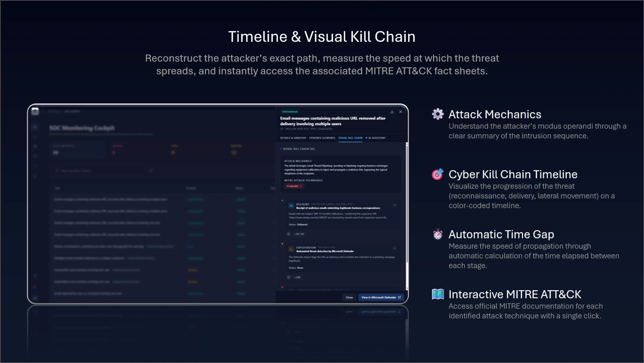Screen dimensions: 644x363
Task: Click the Interactive MITRE ATT&CK map icon
Action: (438, 294)
